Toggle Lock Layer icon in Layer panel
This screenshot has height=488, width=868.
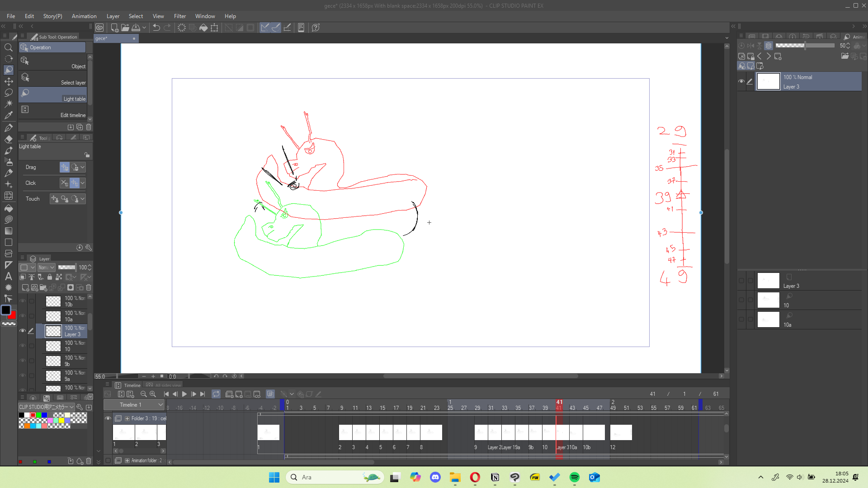pyautogui.click(x=50, y=277)
